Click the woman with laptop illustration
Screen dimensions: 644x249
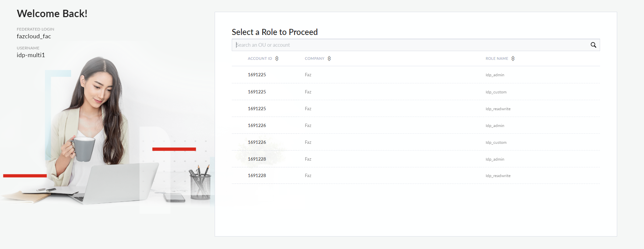tap(97, 134)
